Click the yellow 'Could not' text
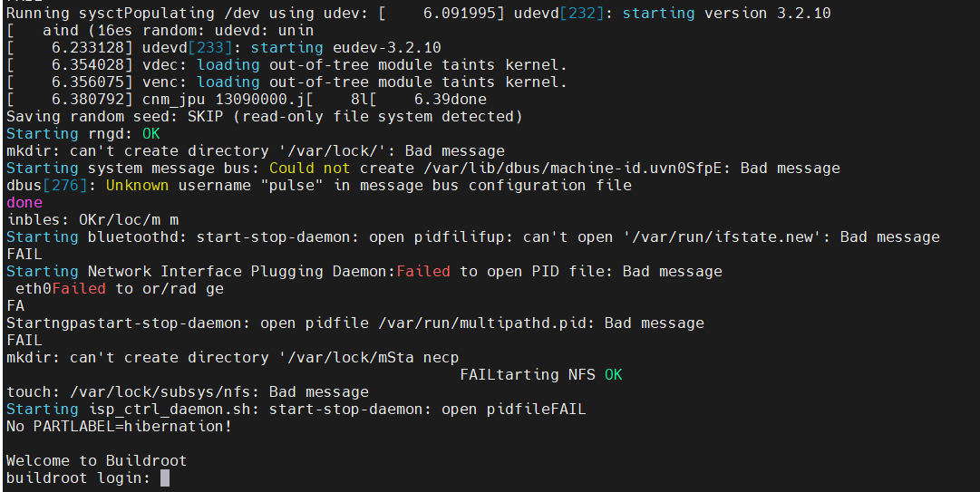This screenshot has height=492, width=980. coord(310,169)
